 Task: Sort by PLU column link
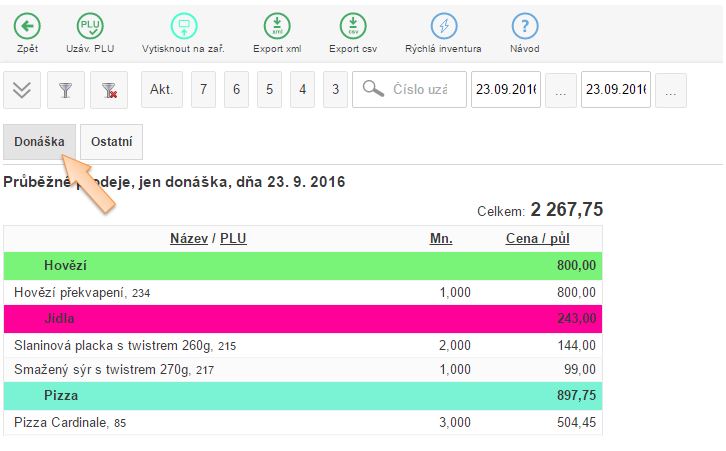click(233, 238)
